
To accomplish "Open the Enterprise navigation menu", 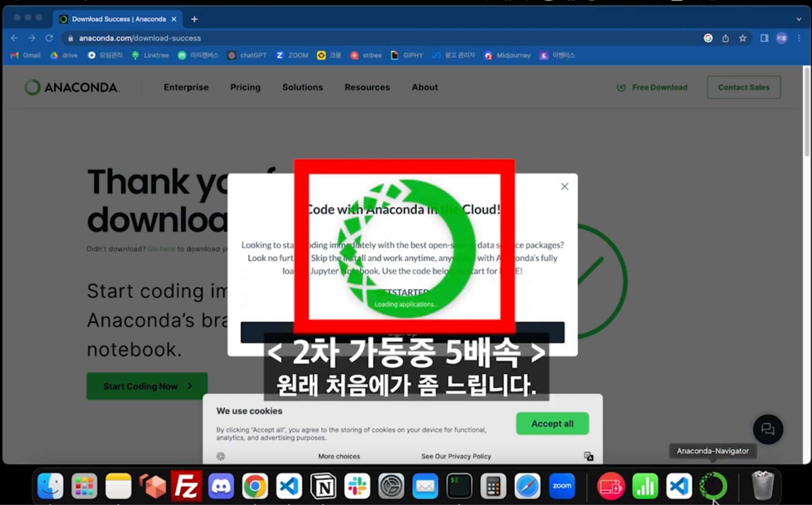I will pyautogui.click(x=186, y=87).
